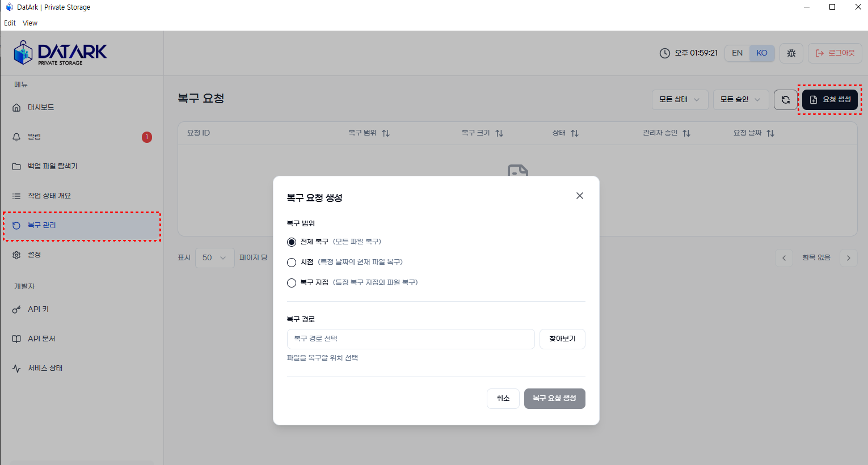Open the View menu
This screenshot has height=465, width=868.
30,23
